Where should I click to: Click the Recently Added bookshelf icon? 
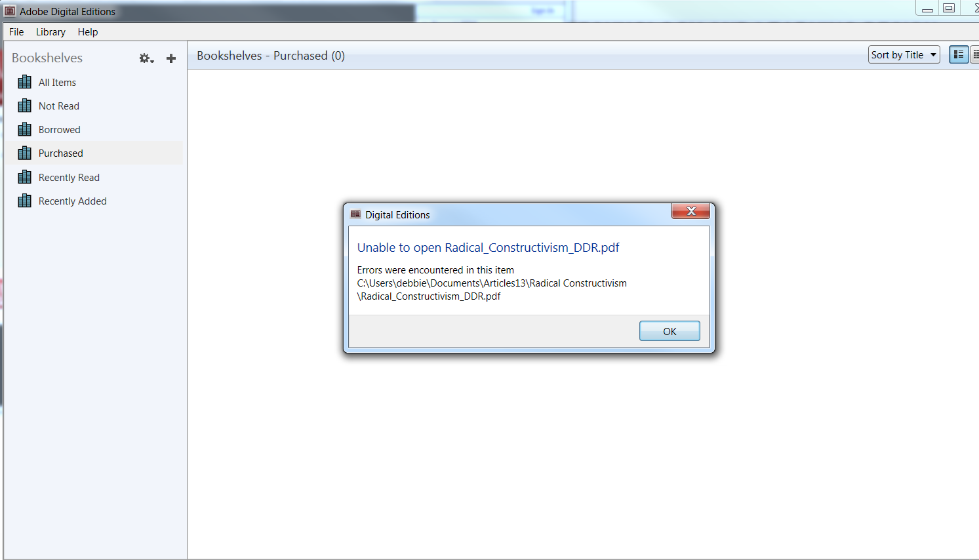[x=25, y=201]
